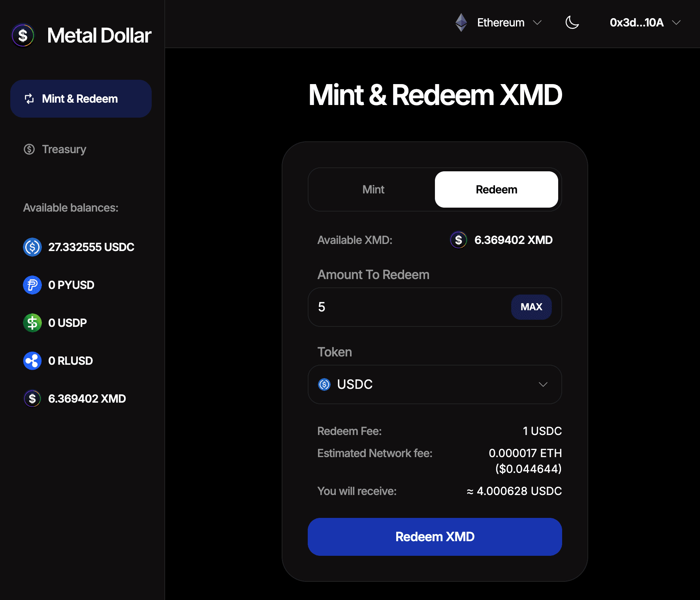This screenshot has height=600, width=700.
Task: Click the USDP balance icon
Action: tap(32, 323)
